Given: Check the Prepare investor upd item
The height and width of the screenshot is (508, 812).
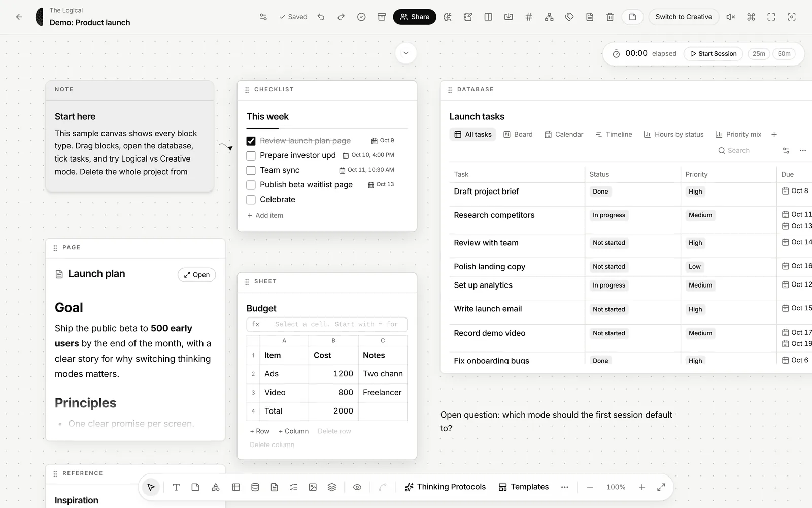Looking at the screenshot, I should pos(251,155).
